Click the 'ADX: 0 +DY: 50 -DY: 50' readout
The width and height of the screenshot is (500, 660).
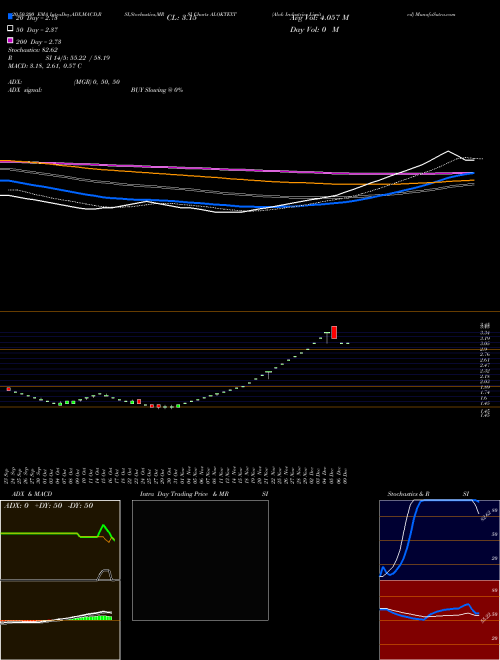pos(48,506)
